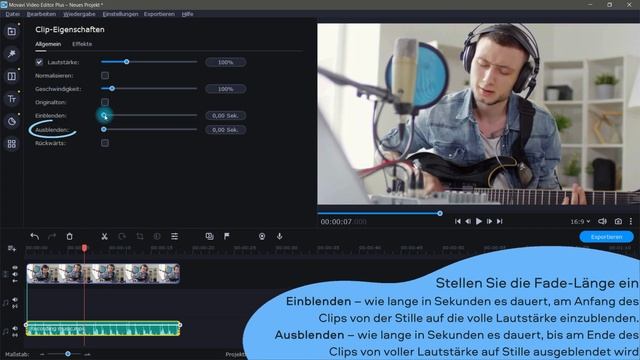Select the green audio clip on timeline
Viewport: 640px width, 360px height.
point(103,329)
